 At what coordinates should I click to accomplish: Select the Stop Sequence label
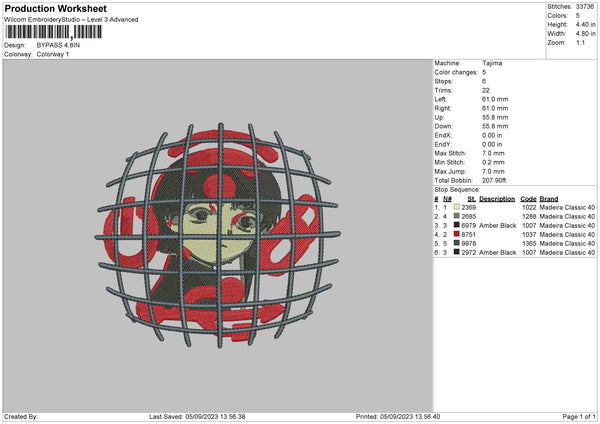pyautogui.click(x=455, y=188)
